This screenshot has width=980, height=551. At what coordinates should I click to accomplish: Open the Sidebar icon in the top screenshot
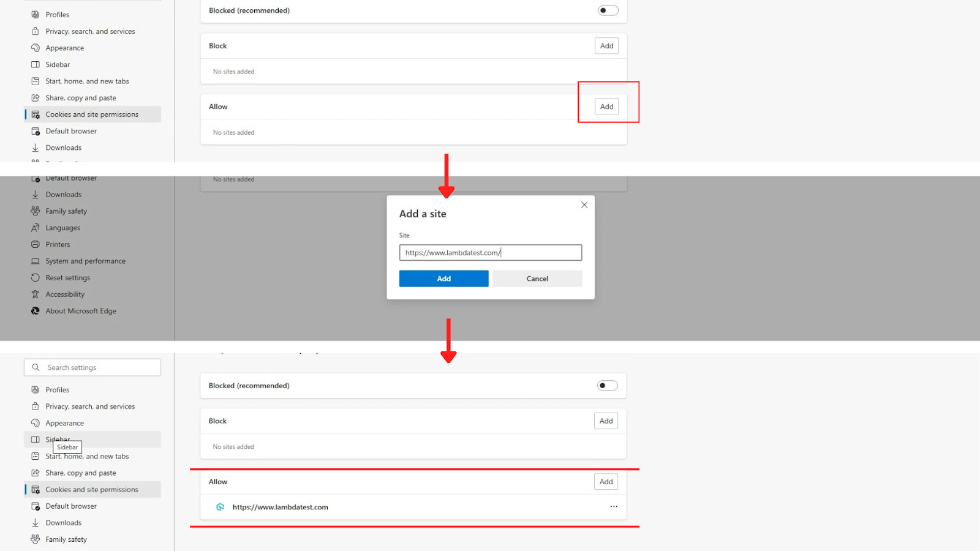(x=36, y=64)
